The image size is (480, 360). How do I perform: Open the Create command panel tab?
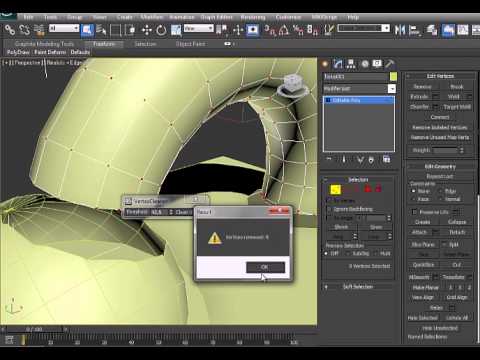click(x=325, y=64)
